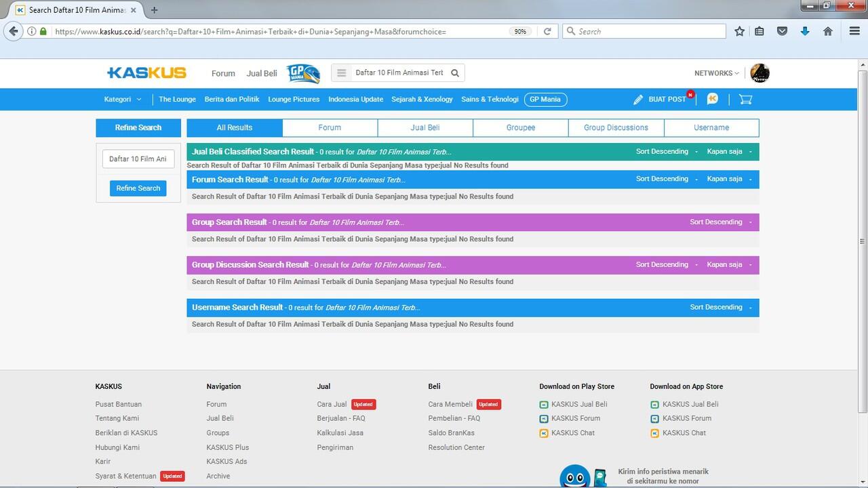This screenshot has height=488, width=868.
Task: Expand the Kategori dropdown
Action: 123,99
